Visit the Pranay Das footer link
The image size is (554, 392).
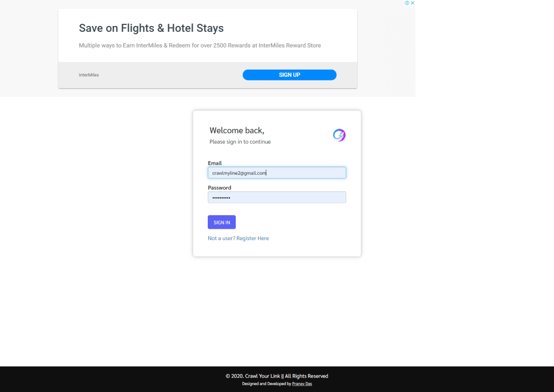(302, 384)
